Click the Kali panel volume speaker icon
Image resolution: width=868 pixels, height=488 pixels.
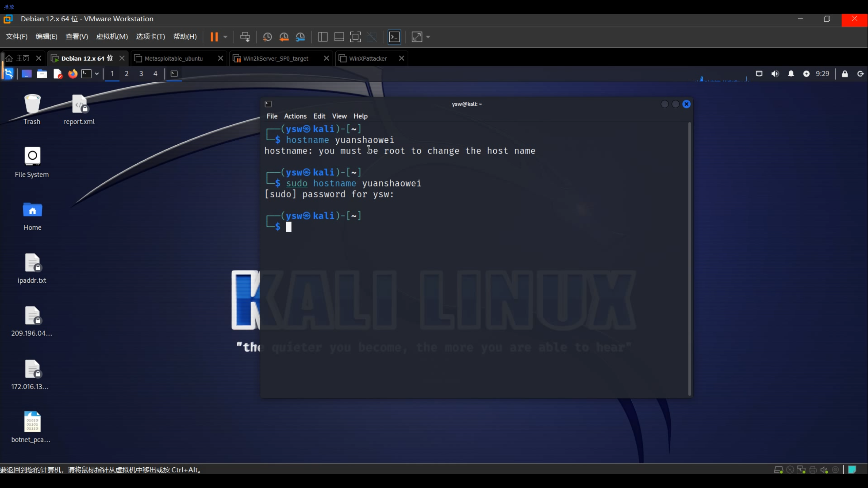click(775, 74)
